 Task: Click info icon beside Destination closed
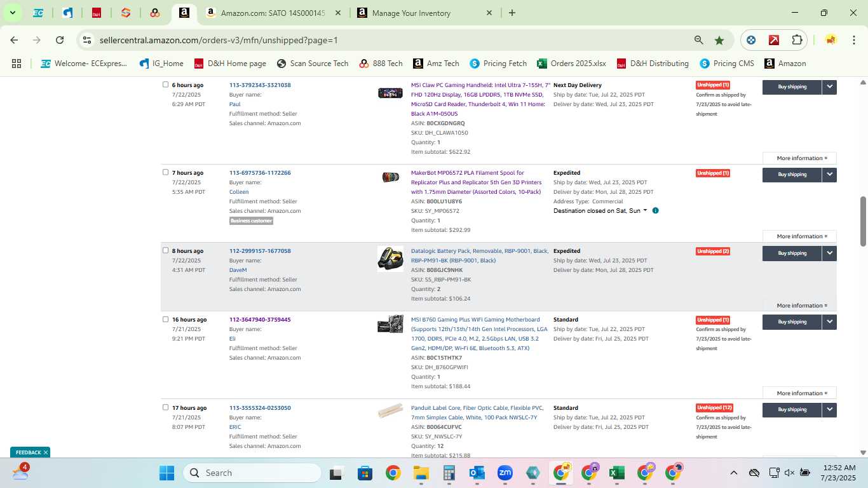point(655,210)
